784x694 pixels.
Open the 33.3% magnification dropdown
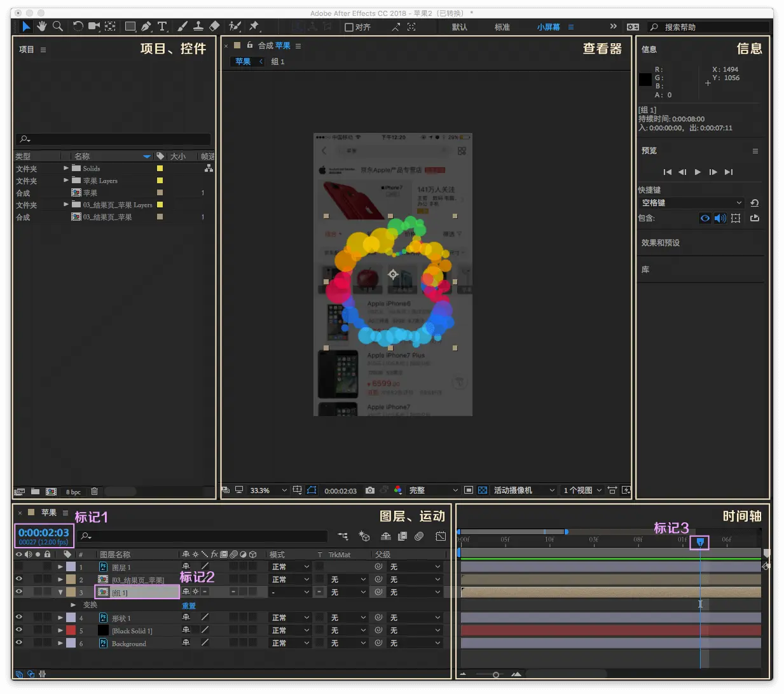[x=268, y=490]
